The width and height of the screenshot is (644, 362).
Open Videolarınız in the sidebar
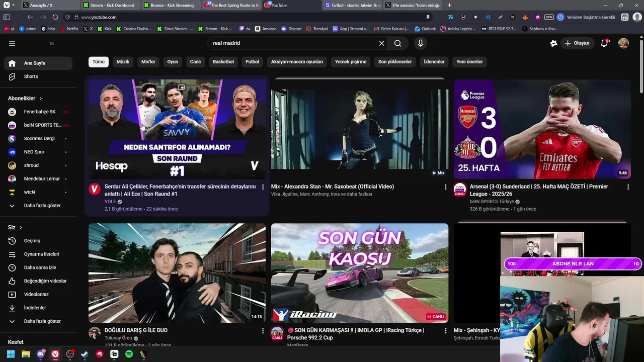[x=38, y=294]
